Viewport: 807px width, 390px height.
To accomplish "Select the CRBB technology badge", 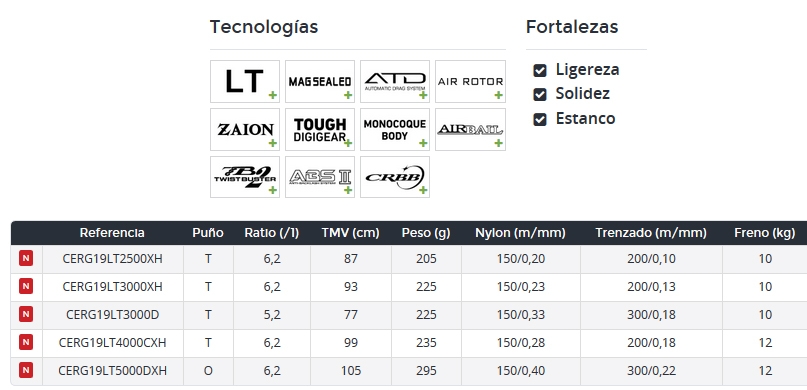I will (395, 177).
